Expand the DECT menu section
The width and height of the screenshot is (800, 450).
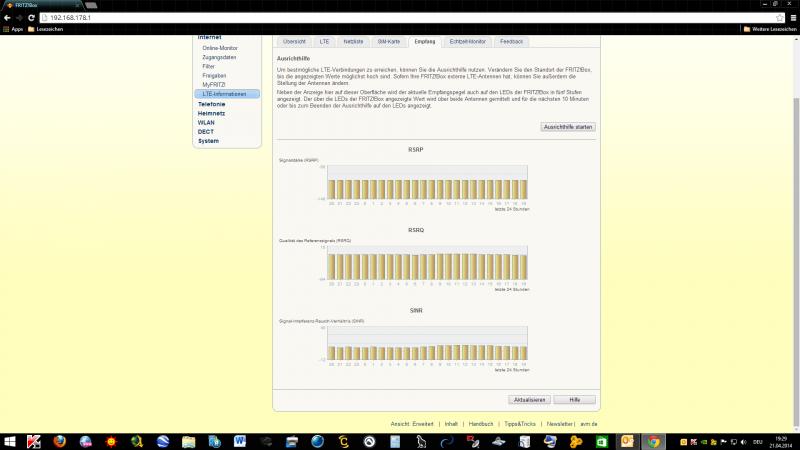tap(206, 132)
